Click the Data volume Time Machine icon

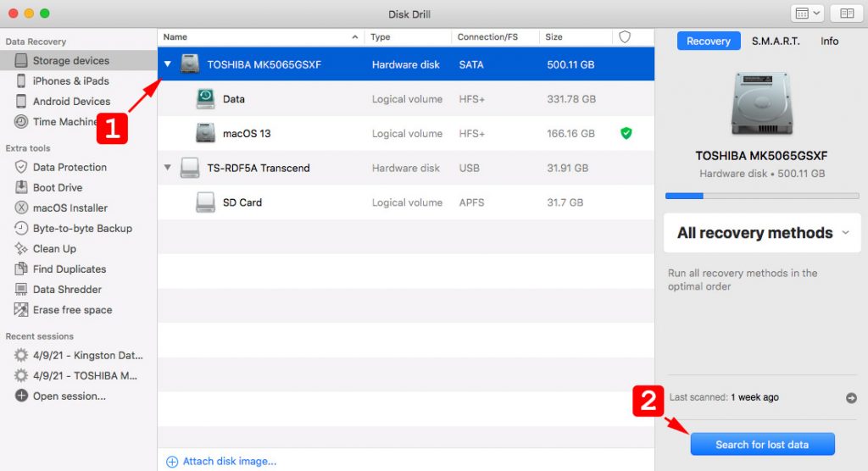(x=205, y=99)
